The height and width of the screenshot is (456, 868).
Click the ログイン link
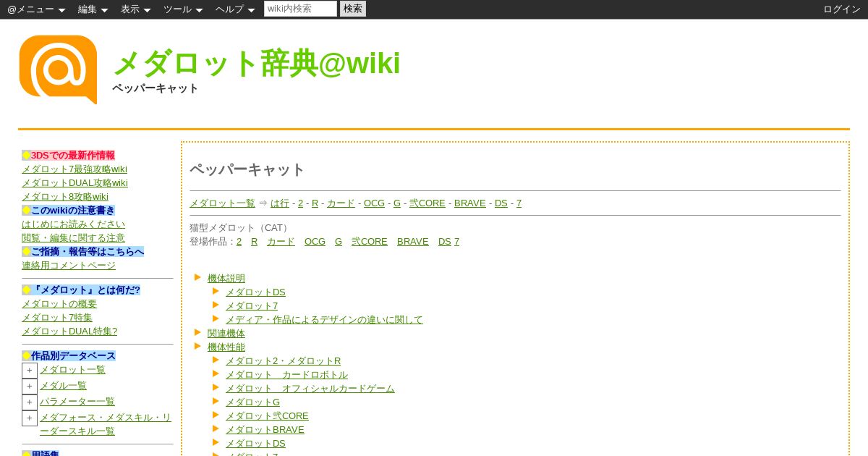[x=842, y=9]
